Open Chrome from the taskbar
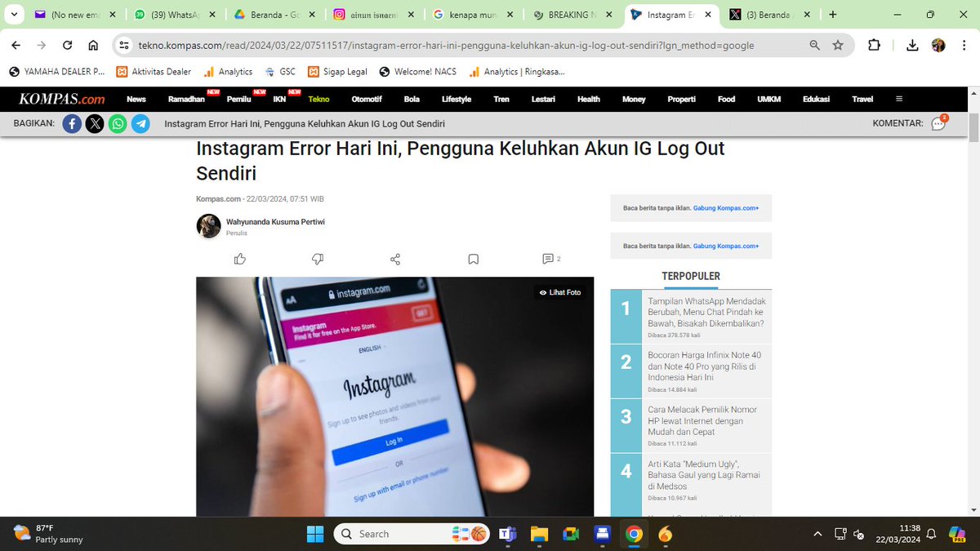 [634, 534]
